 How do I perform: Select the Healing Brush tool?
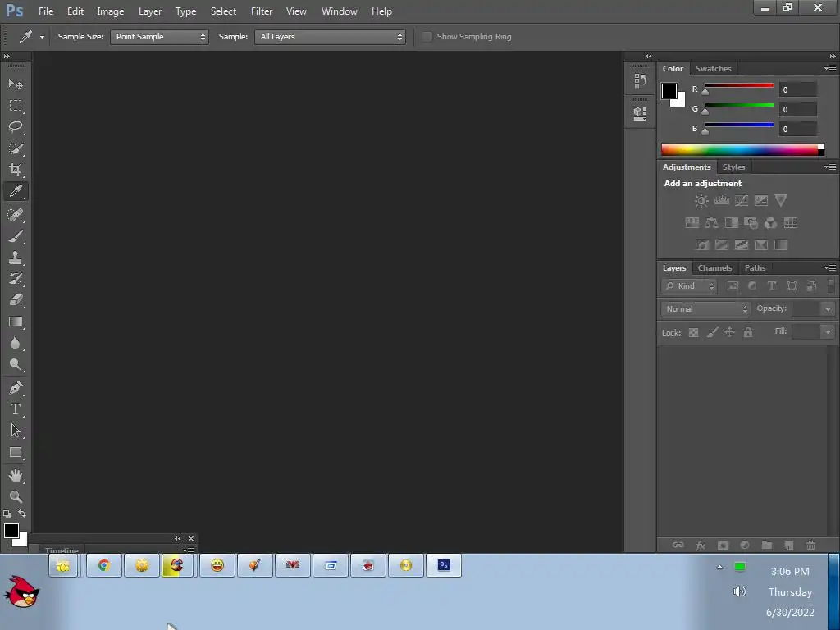point(16,215)
